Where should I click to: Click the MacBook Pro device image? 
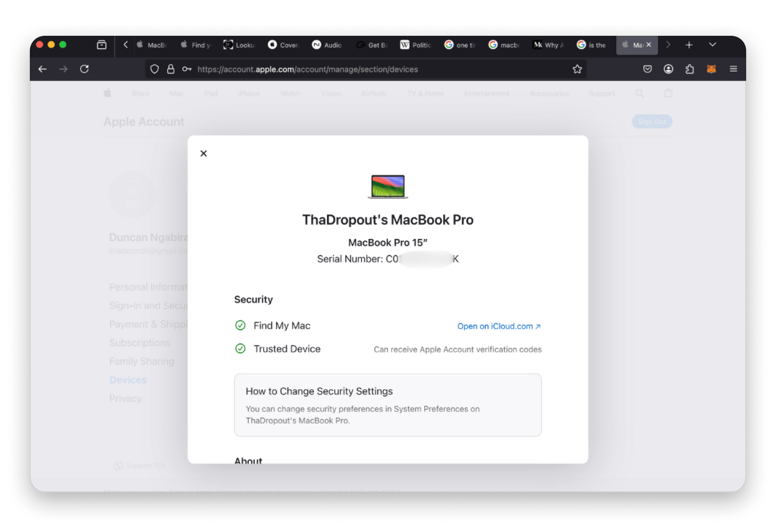pos(388,186)
